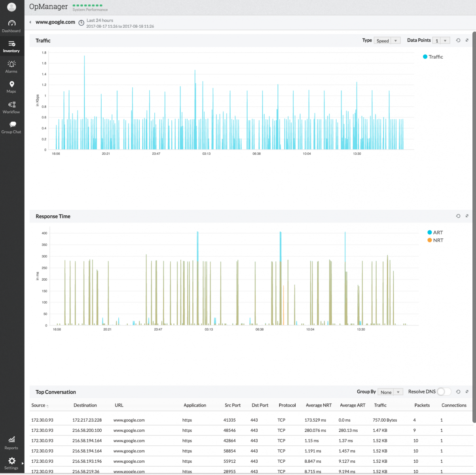The image size is (476, 475).
Task: Go to Maps in sidebar
Action: 11,87
